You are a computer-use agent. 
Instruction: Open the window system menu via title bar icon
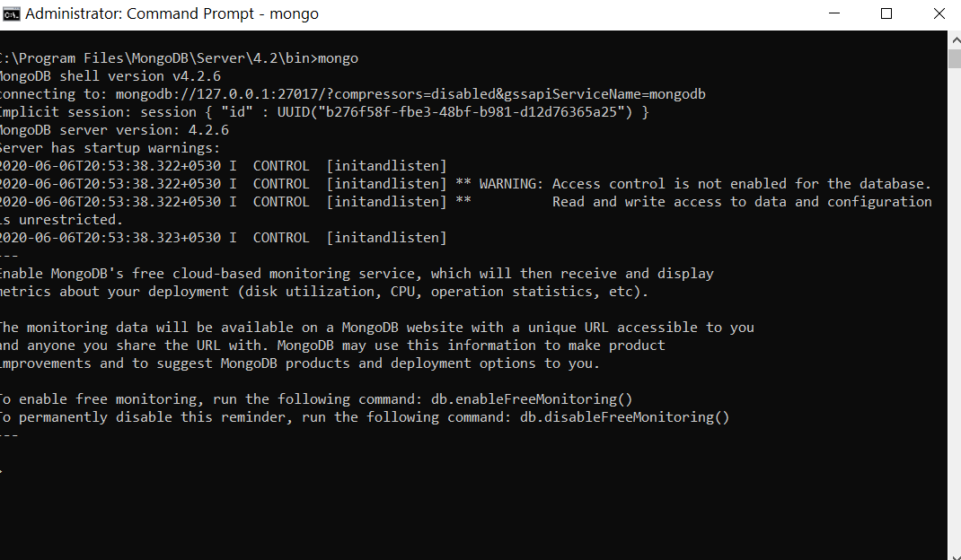(x=12, y=13)
